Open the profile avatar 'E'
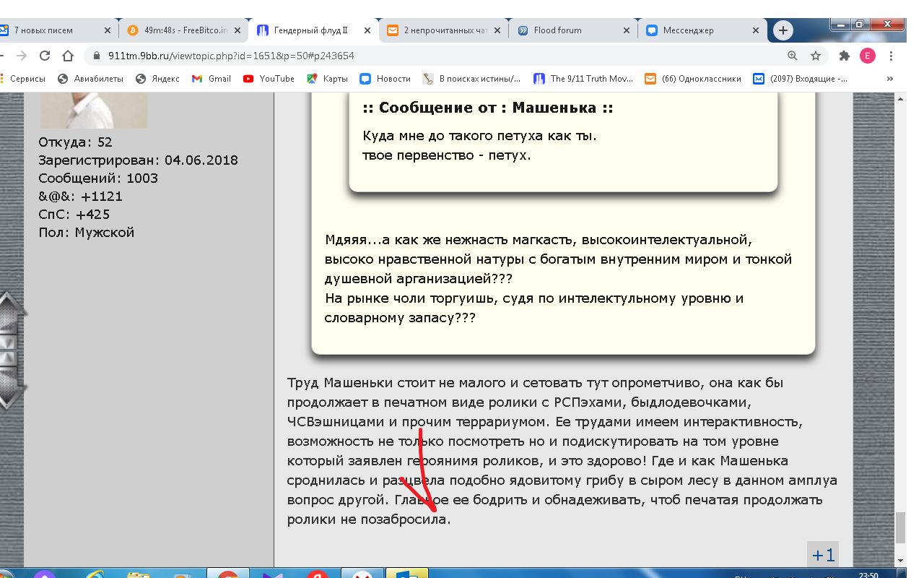The width and height of the screenshot is (924, 578). pos(868,56)
